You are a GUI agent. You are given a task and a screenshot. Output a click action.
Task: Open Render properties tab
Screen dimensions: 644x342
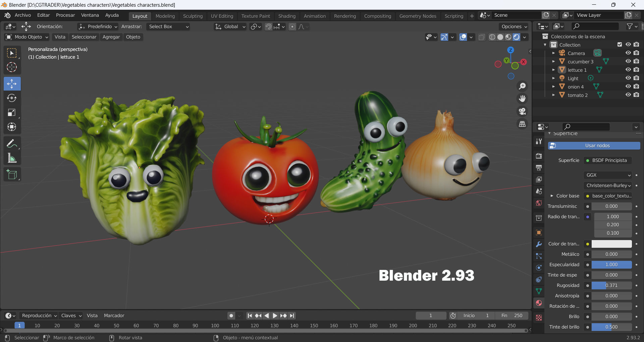539,156
